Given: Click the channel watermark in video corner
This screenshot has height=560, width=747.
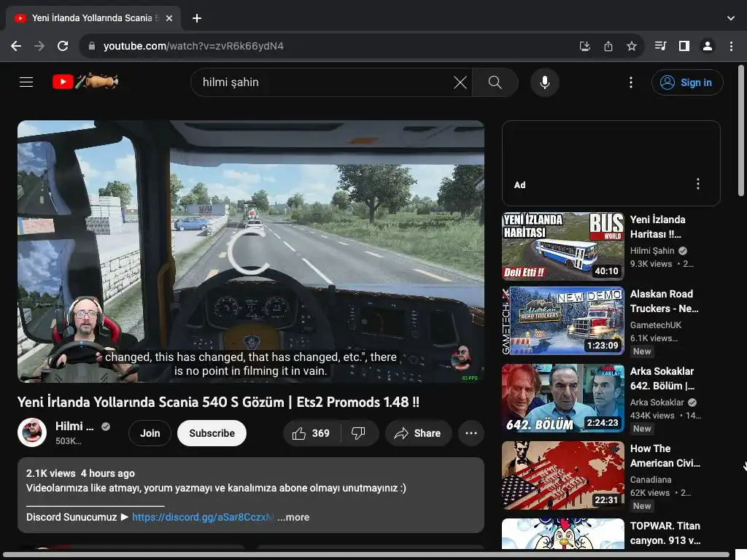Looking at the screenshot, I should [x=461, y=359].
